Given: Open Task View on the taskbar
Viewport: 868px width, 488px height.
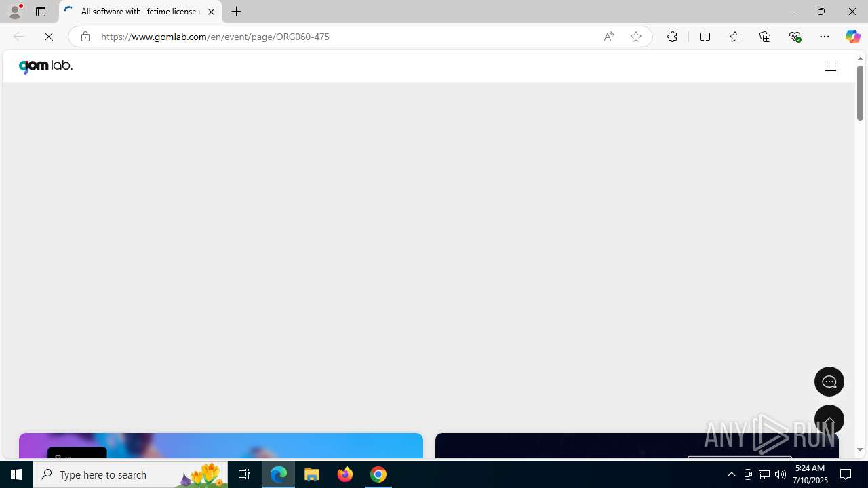Looking at the screenshot, I should click(x=244, y=474).
